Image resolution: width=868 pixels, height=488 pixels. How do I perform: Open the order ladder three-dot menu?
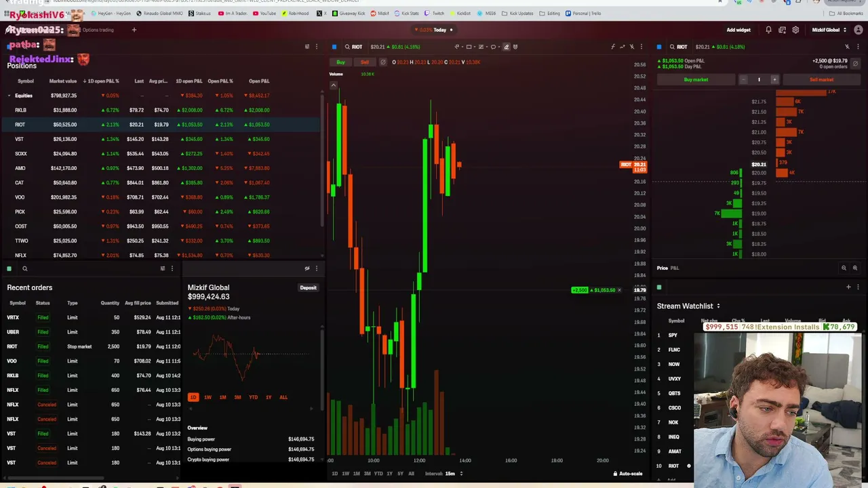tap(858, 47)
